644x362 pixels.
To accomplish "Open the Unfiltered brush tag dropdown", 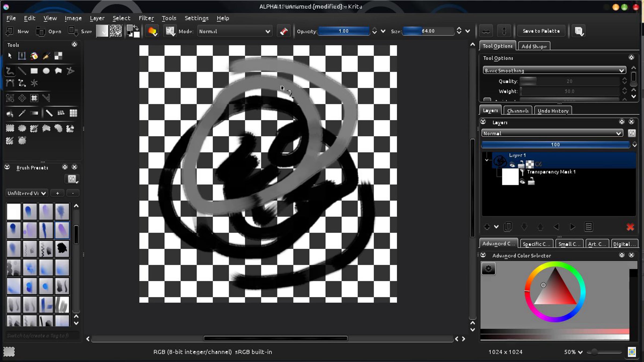I will click(x=27, y=193).
